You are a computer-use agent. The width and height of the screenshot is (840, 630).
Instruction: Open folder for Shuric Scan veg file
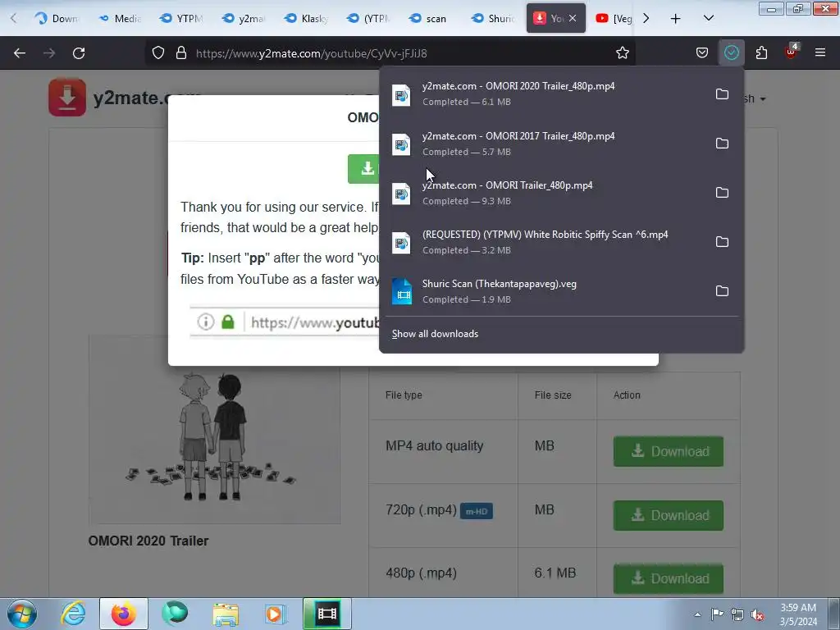pos(722,291)
